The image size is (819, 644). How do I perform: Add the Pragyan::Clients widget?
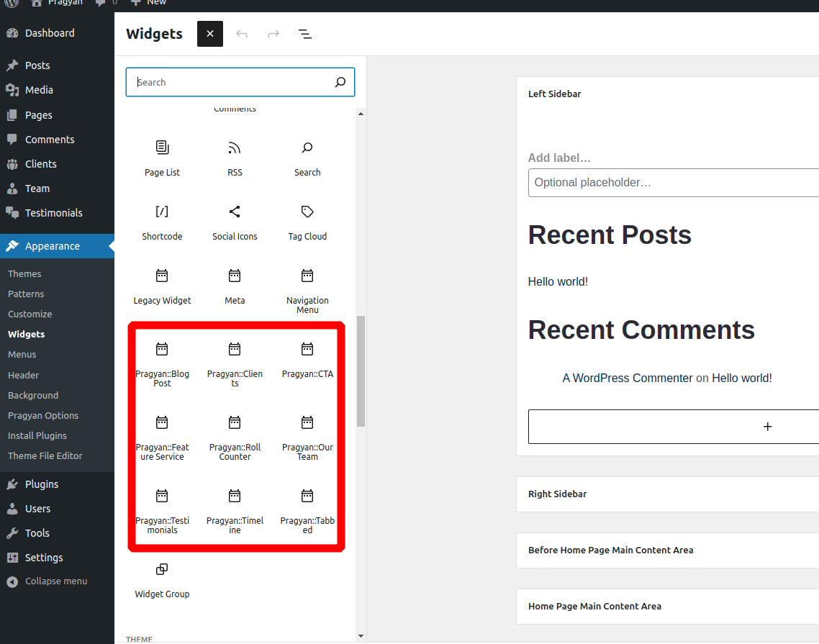click(x=235, y=365)
